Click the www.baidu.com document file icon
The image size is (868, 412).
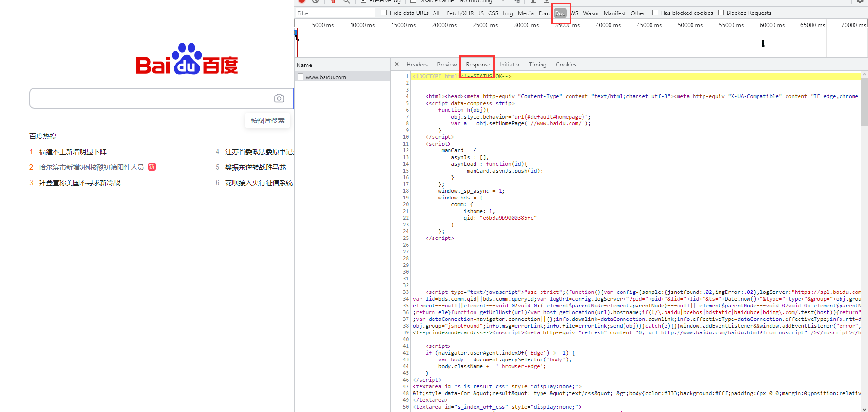pyautogui.click(x=300, y=77)
